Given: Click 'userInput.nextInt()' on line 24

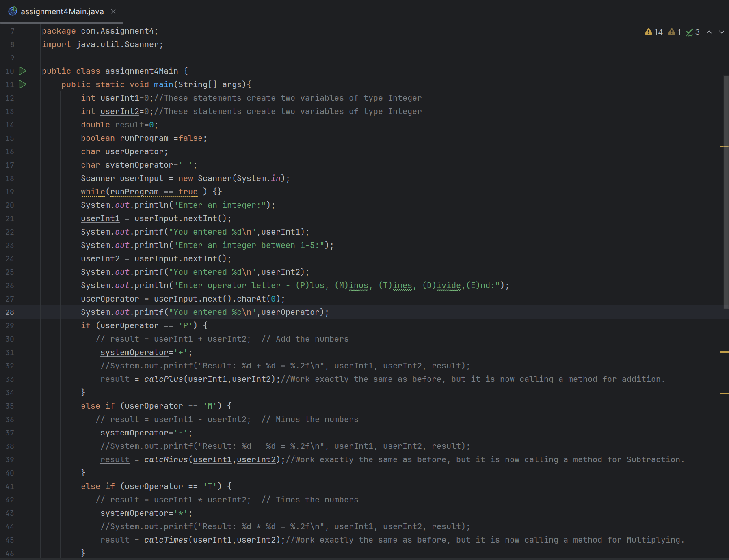Looking at the screenshot, I should (180, 258).
